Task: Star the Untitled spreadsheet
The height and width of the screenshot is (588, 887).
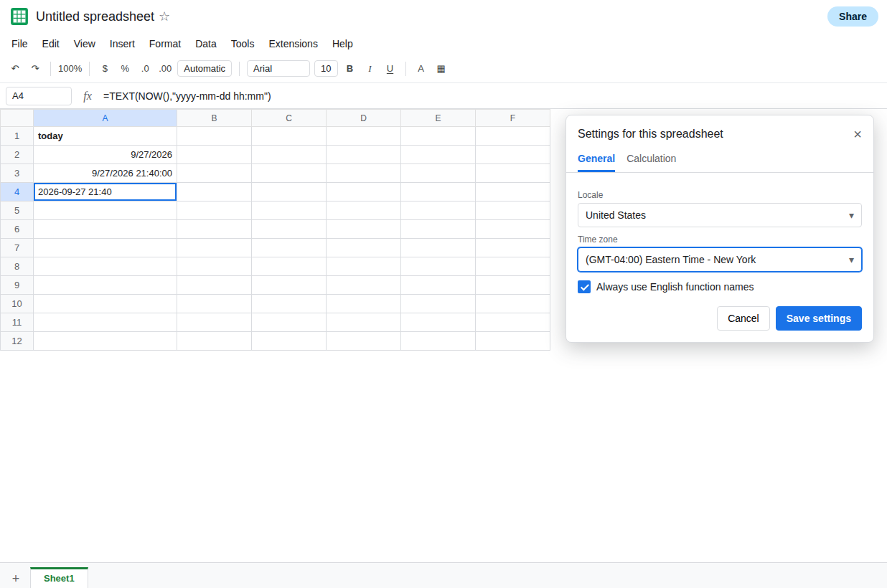Action: tap(164, 16)
